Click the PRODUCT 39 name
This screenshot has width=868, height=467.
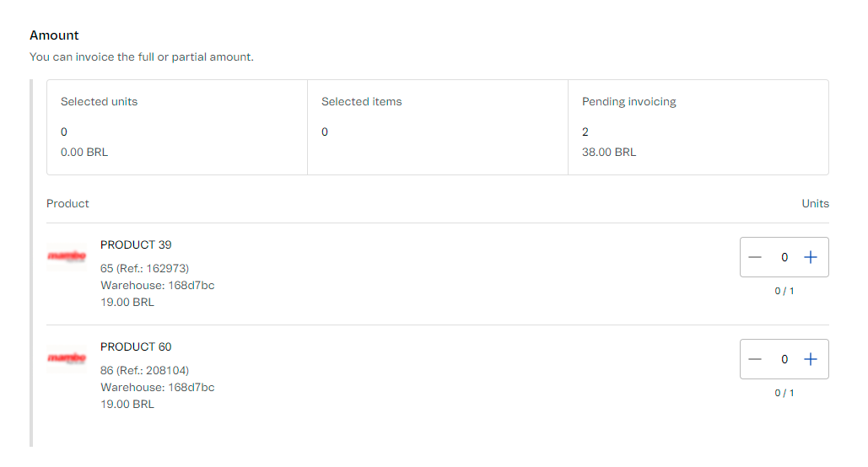136,244
